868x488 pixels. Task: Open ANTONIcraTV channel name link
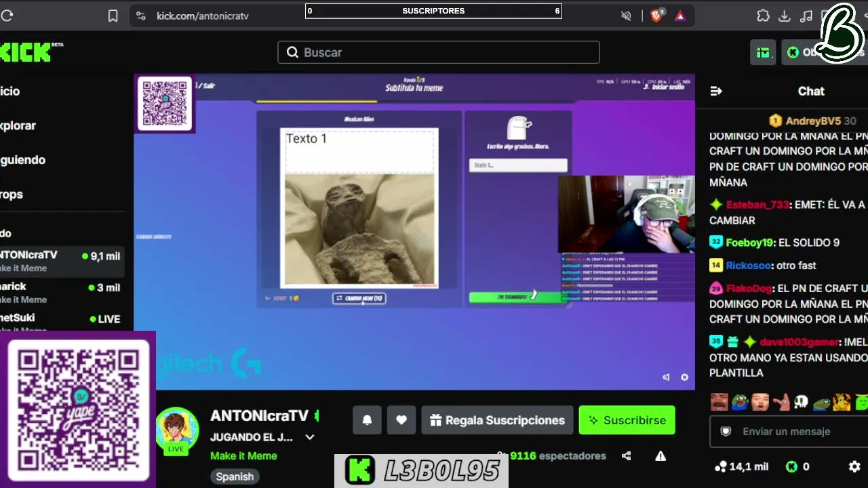coord(259,416)
